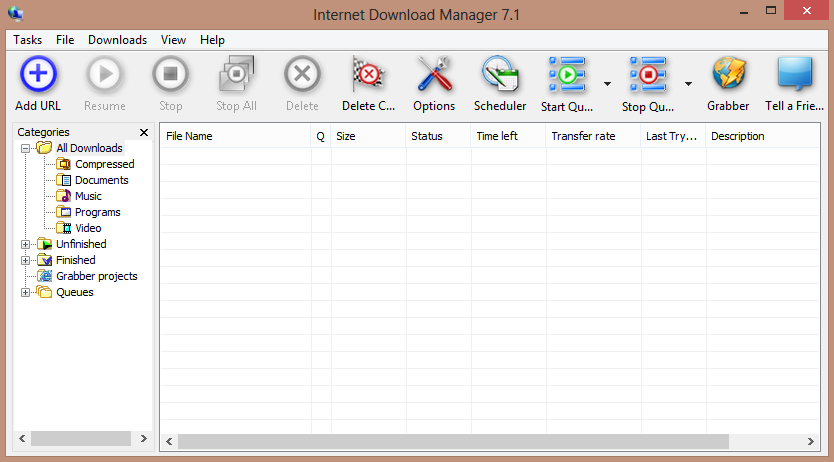
Task: Open the Tasks menu
Action: (28, 40)
